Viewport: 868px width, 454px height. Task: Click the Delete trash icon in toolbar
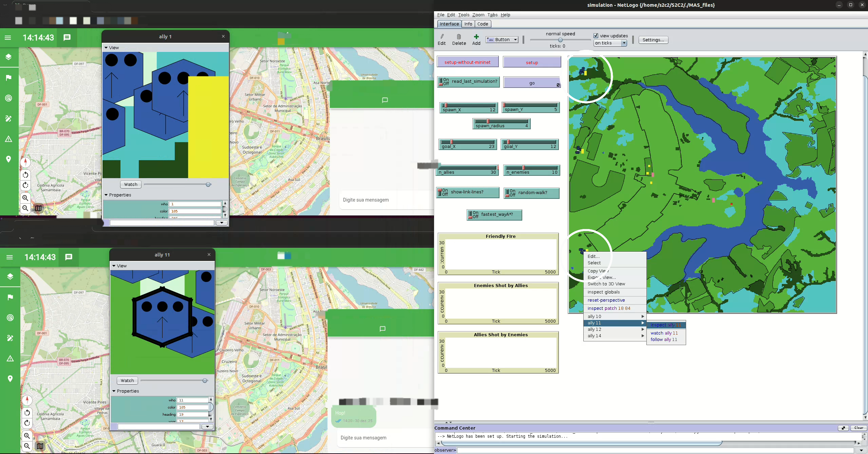[x=459, y=37]
